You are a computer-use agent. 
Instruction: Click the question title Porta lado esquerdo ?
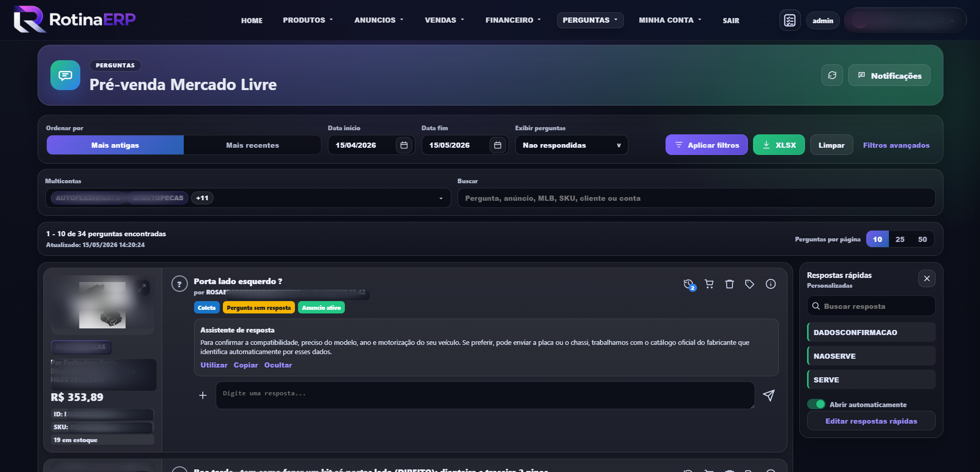pyautogui.click(x=238, y=282)
